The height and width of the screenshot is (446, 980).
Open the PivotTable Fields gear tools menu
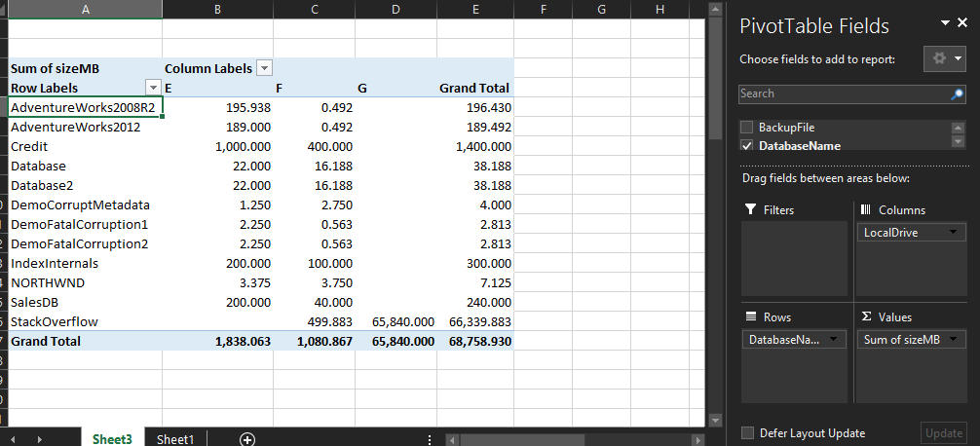[944, 58]
